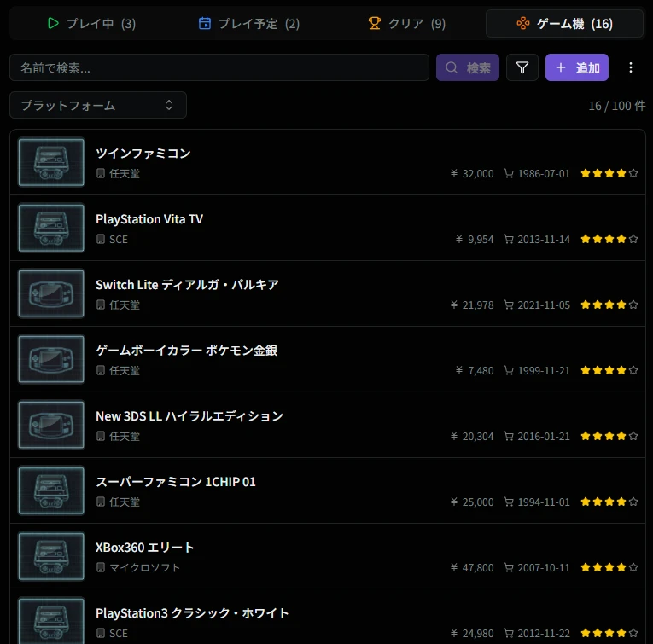Click the star rating on Switch Lite row
Screen dimensions: 653x644
609,305
